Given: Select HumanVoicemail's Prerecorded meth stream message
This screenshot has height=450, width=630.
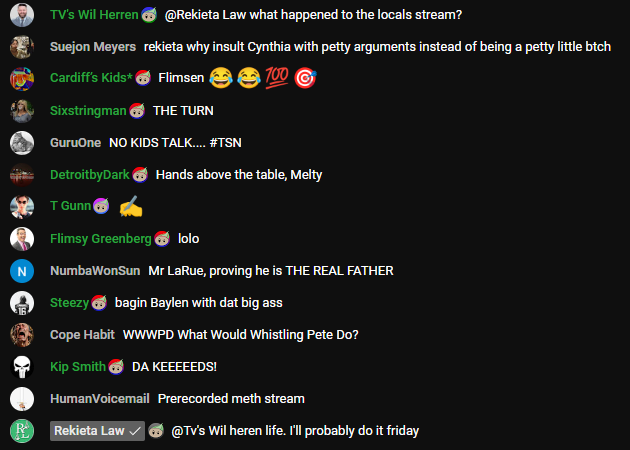Looking at the screenshot, I should (231, 399).
